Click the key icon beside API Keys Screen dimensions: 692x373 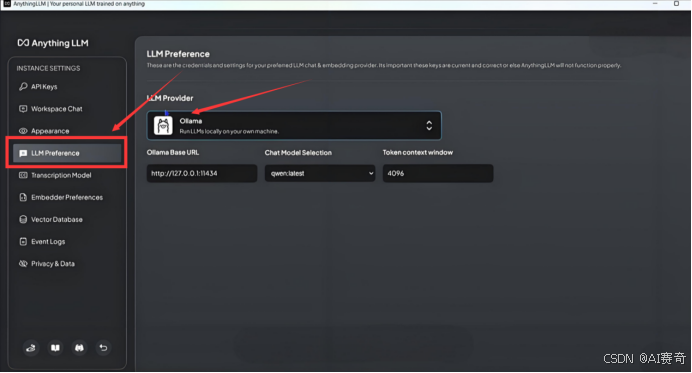(x=23, y=87)
